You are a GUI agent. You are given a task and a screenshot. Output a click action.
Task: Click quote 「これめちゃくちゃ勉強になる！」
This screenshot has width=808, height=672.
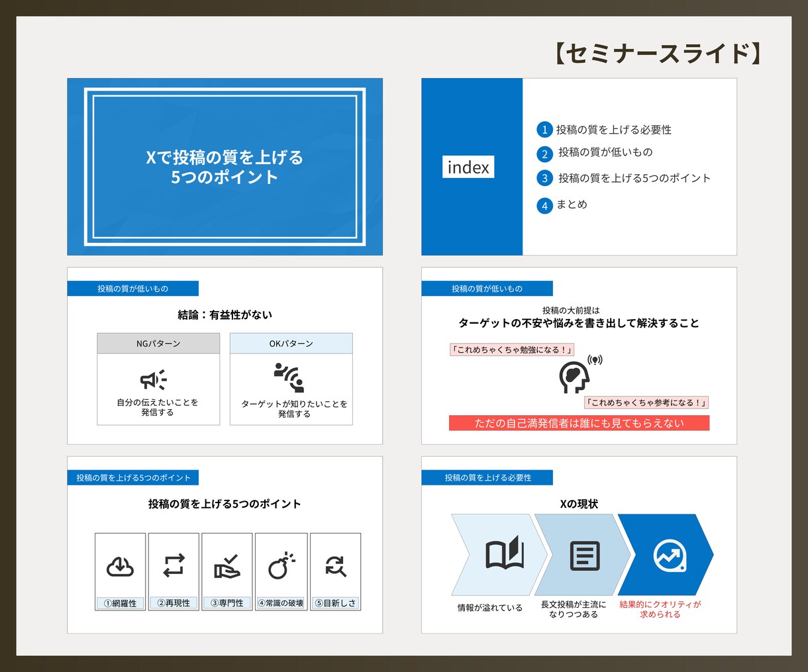pos(511,350)
